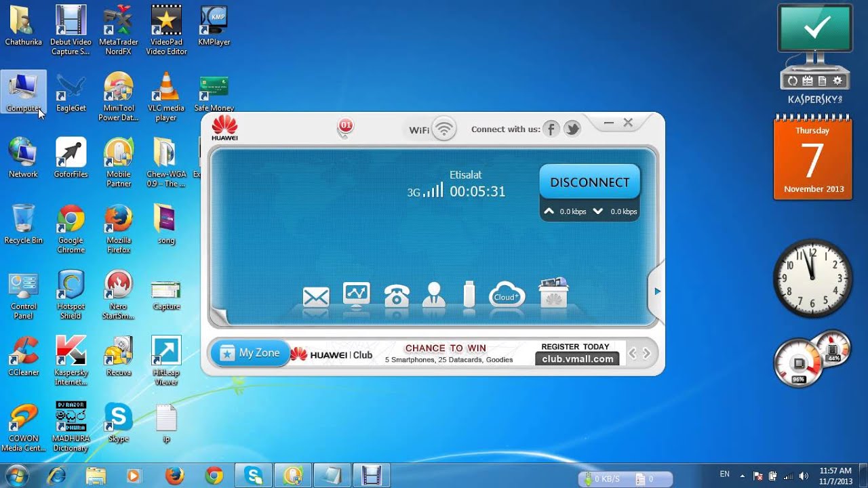868x488 pixels.
Task: Open the Cloud+ icon
Action: click(507, 296)
